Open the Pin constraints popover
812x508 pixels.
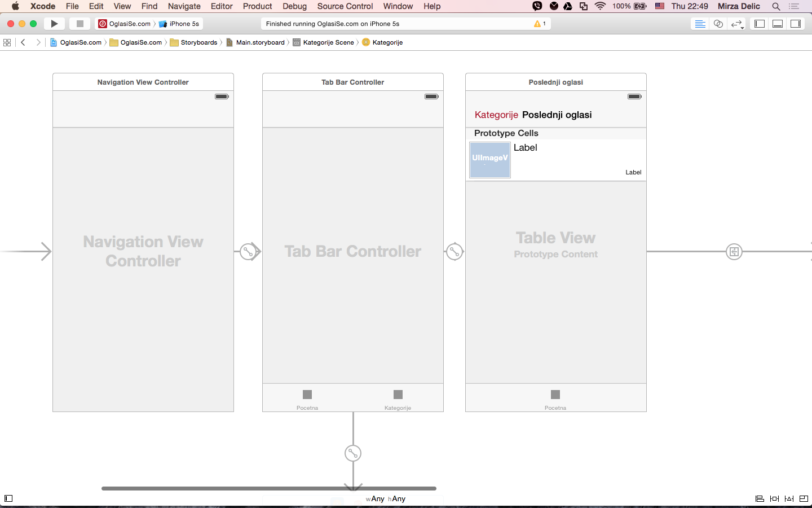(x=775, y=498)
